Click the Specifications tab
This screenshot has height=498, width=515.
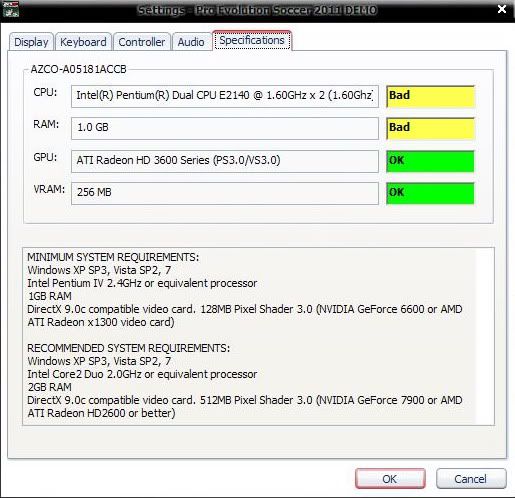coord(252,40)
